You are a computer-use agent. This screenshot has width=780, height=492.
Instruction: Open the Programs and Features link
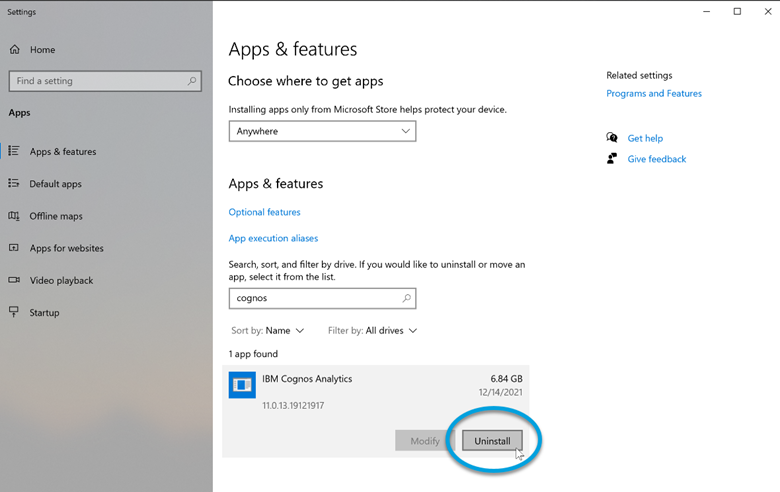tap(654, 94)
